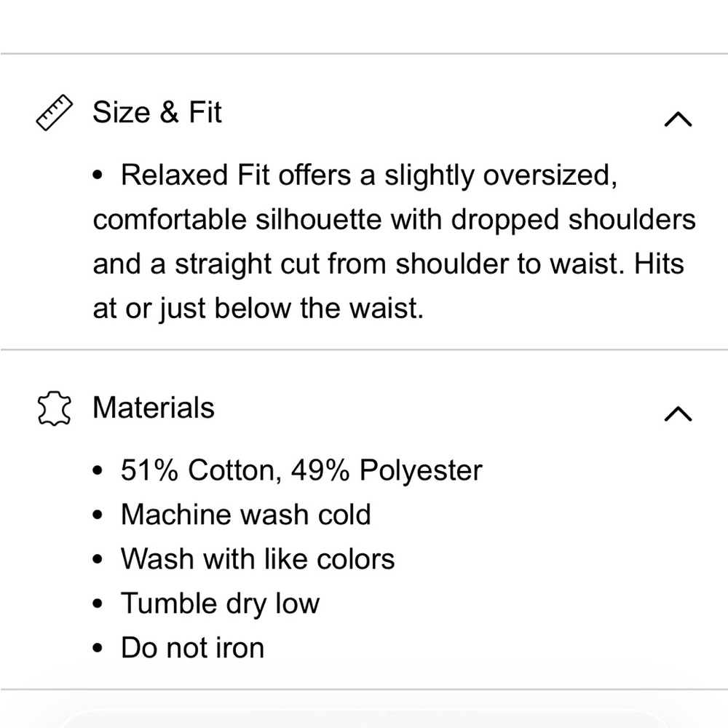The height and width of the screenshot is (728, 728).
Task: Select the Materials heading
Action: (x=154, y=408)
